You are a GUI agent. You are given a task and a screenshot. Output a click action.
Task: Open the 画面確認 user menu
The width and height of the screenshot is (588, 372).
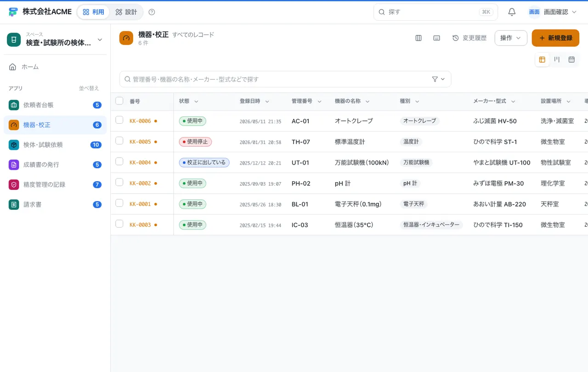[552, 12]
